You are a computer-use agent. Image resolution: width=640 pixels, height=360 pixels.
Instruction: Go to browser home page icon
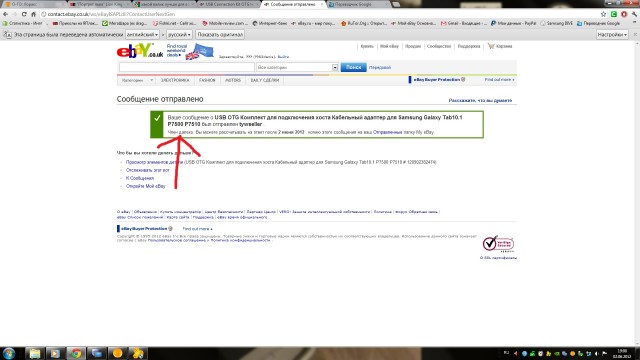point(33,14)
